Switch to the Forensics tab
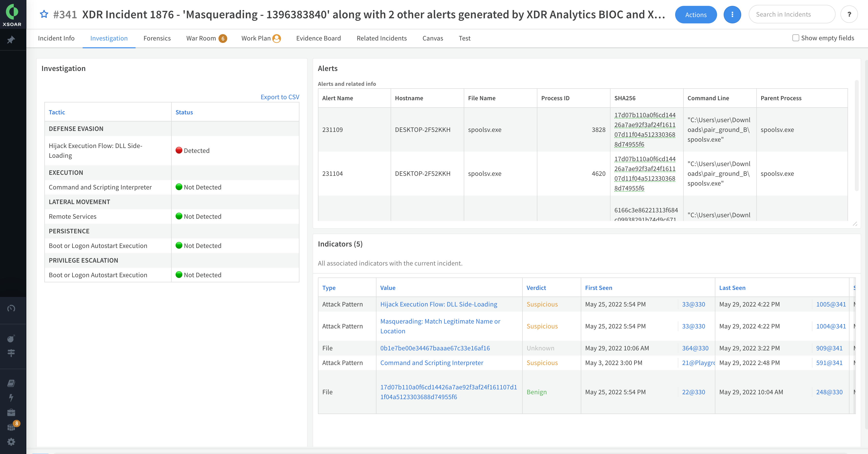Viewport: 868px width, 454px height. pos(157,39)
